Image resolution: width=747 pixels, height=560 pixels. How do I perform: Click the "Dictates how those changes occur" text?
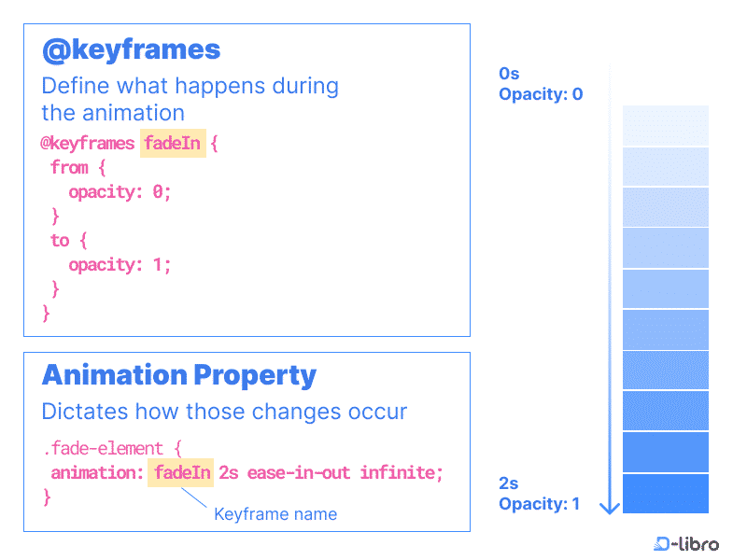tap(224, 412)
